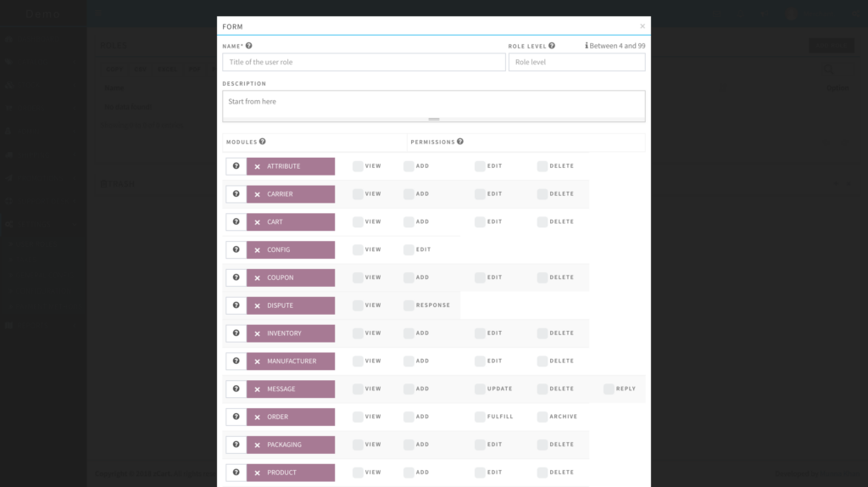Image resolution: width=868 pixels, height=487 pixels.
Task: Click the Modules header help icon
Action: click(263, 142)
